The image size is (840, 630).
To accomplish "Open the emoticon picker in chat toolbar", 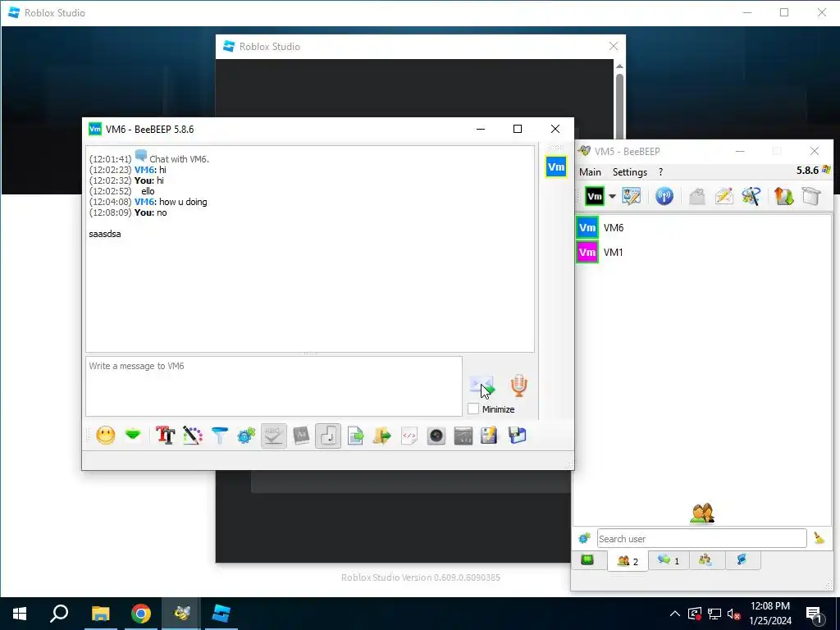I will click(x=106, y=435).
